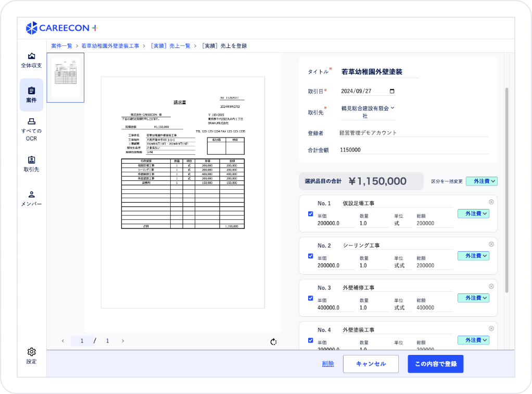
Task: Change the 外注費 category on No.1
Action: 473,213
